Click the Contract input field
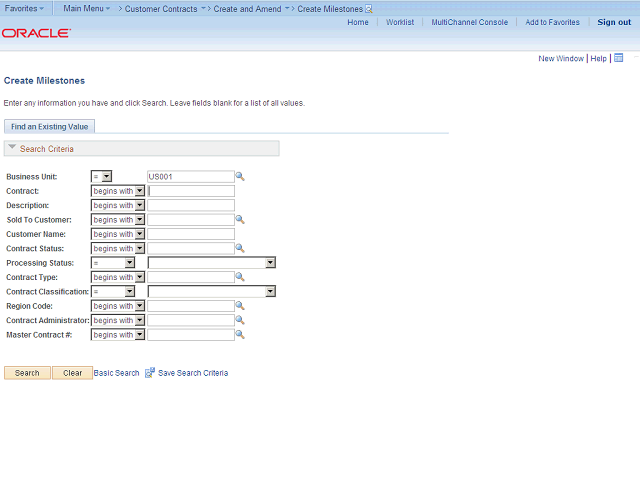Viewport: 640px width, 480px height. (191, 191)
